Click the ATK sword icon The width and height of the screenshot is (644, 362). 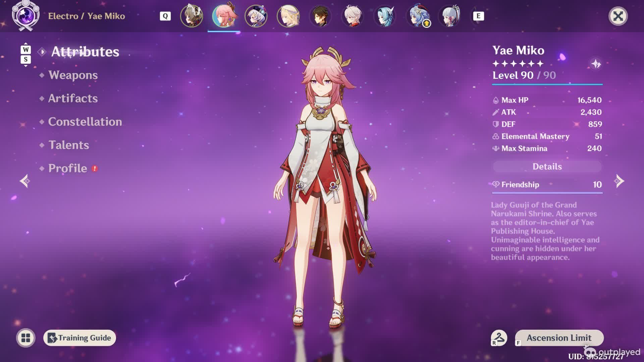(x=496, y=112)
